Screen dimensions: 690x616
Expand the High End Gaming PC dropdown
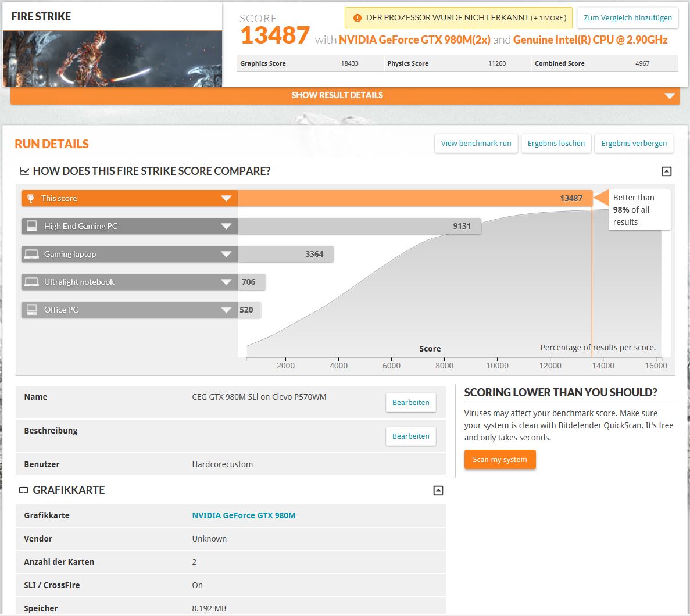coord(226,226)
